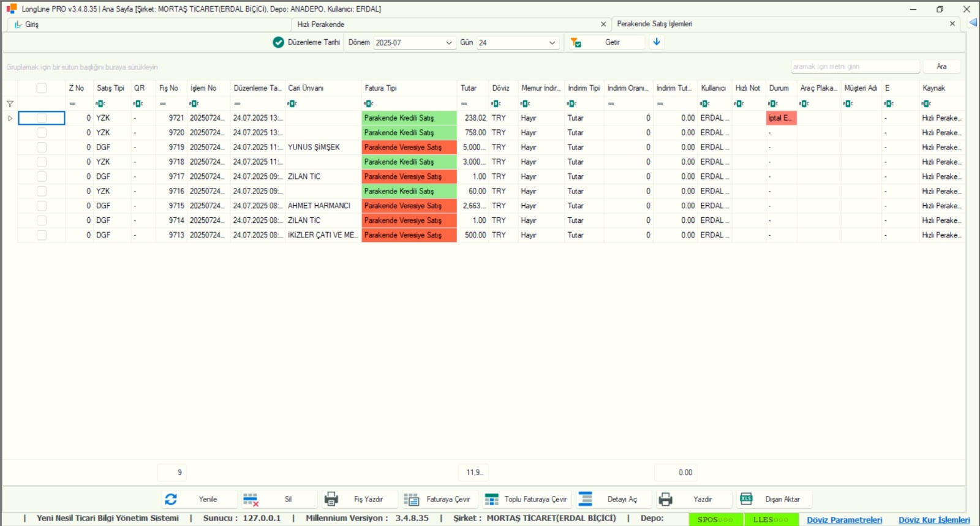Select the İKİZLER ÇATI VE ME... cell
Image resolution: width=980 pixels, height=526 pixels.
coord(323,235)
